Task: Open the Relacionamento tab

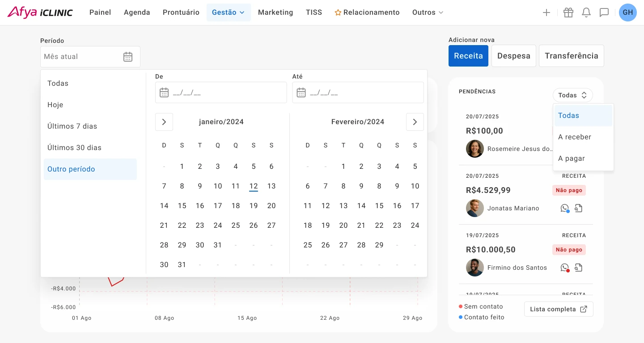Action: click(x=367, y=13)
